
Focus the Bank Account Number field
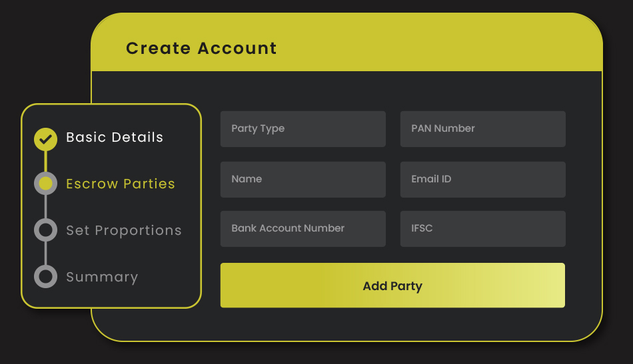tap(303, 229)
